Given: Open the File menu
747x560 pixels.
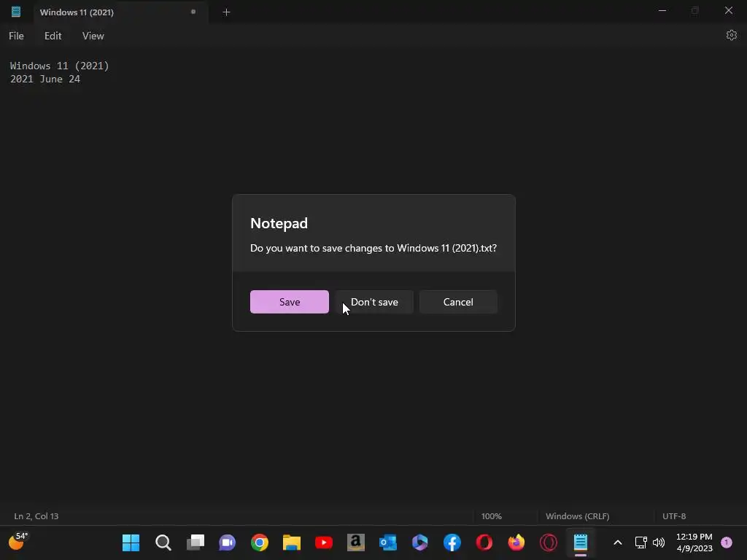Looking at the screenshot, I should (x=16, y=36).
